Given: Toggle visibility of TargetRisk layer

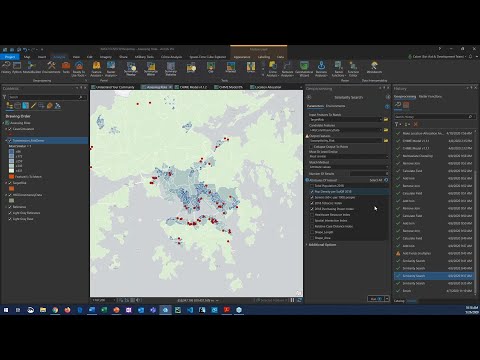Looking at the screenshot, I should 10,183.
